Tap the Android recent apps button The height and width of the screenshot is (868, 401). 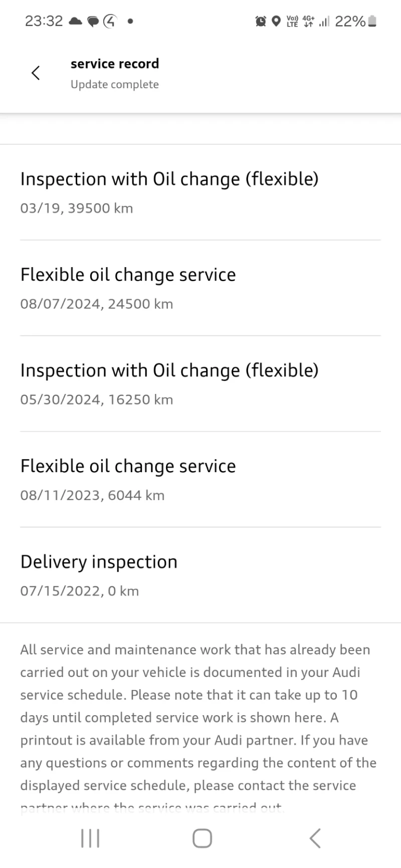coord(90,837)
